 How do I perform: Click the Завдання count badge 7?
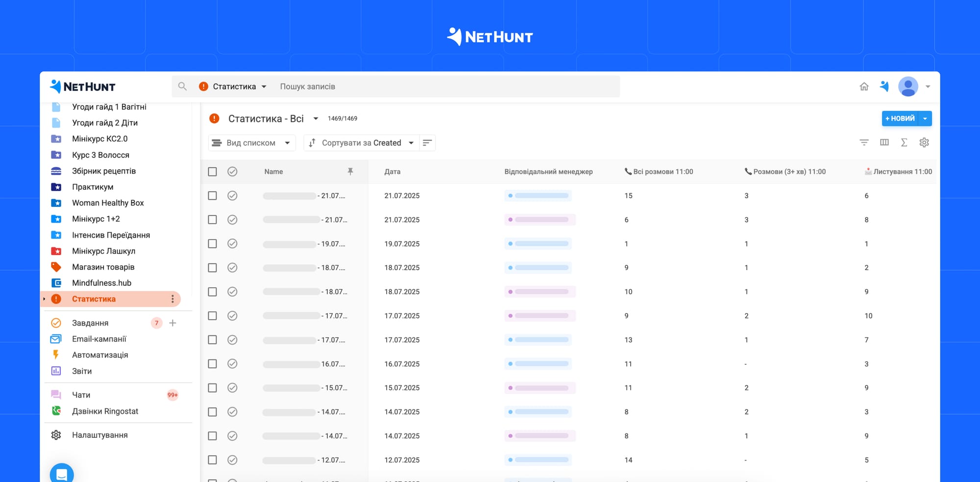coord(156,323)
